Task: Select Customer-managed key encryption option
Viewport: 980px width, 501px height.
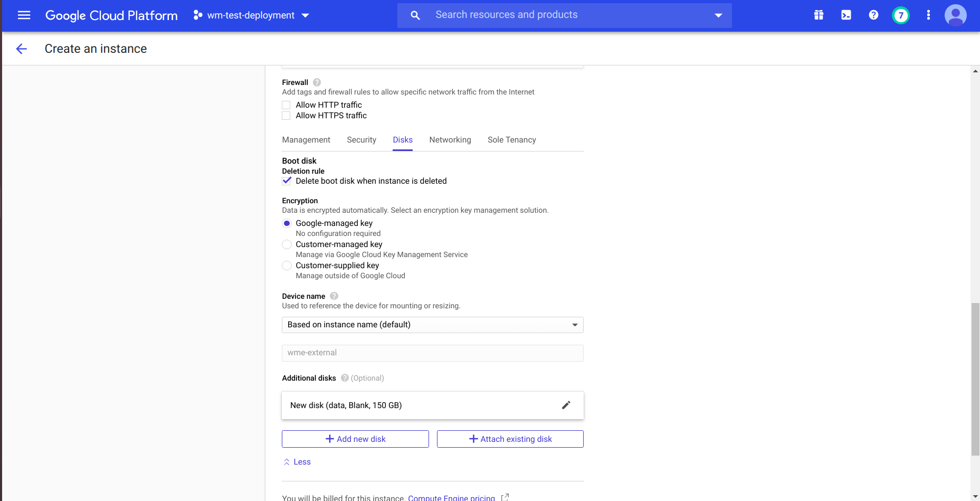Action: point(287,244)
